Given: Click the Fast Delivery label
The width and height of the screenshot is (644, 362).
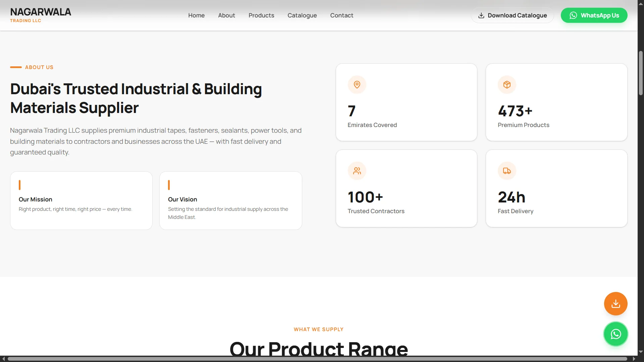Looking at the screenshot, I should click(516, 211).
